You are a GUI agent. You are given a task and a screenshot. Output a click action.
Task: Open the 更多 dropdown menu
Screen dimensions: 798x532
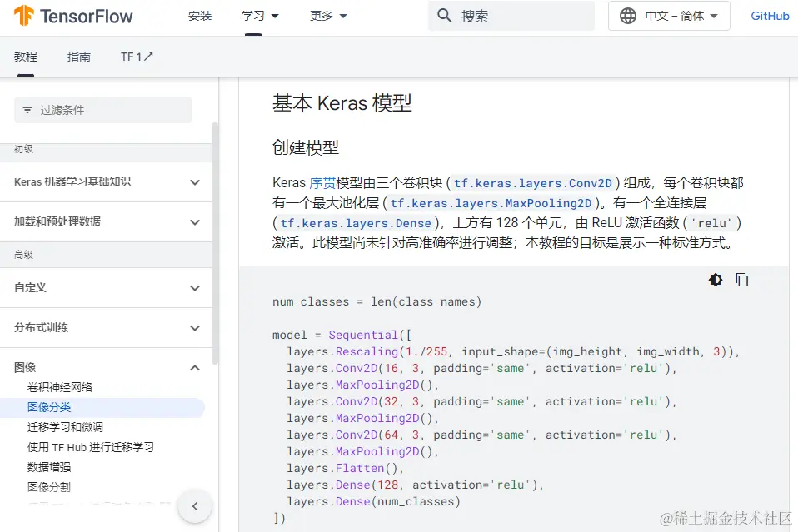click(x=328, y=17)
